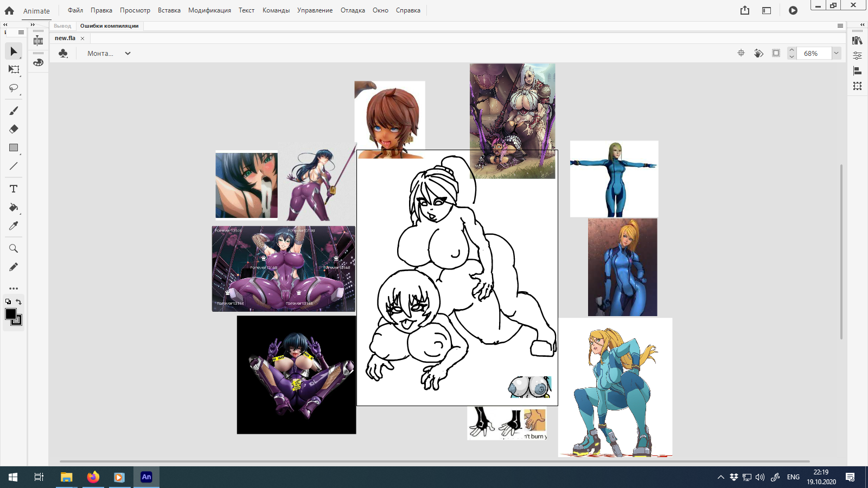Open the tools panel options menu
The height and width of the screenshot is (488, 868).
tap(21, 33)
